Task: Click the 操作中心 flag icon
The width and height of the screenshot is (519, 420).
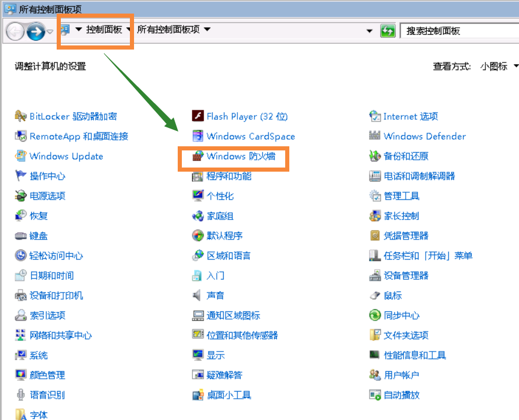Action: 21,176
